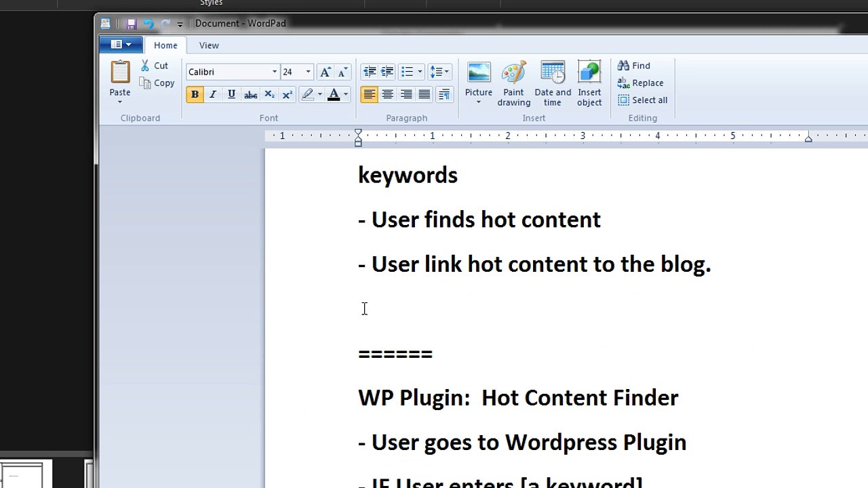
Task: Apply the text highlight color
Action: tap(308, 95)
